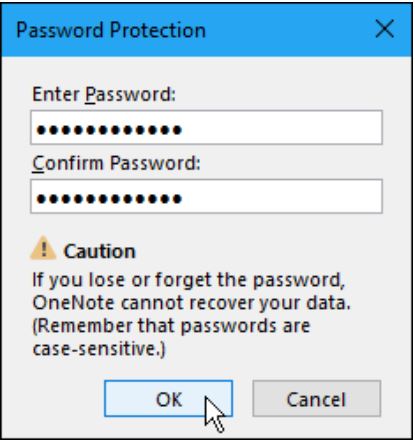Image resolution: width=415 pixels, height=440 pixels.
Task: Click the word "OneNote" in the caution text
Action: tap(74, 303)
